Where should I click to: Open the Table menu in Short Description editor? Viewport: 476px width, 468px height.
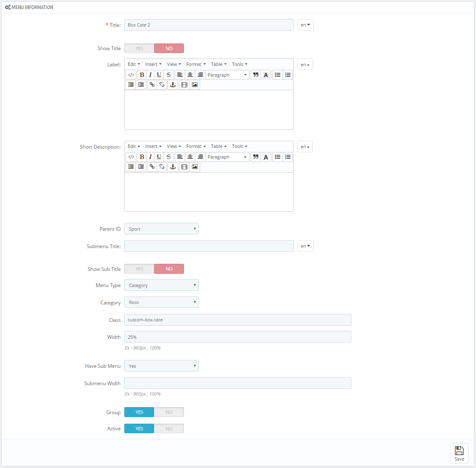coord(218,146)
